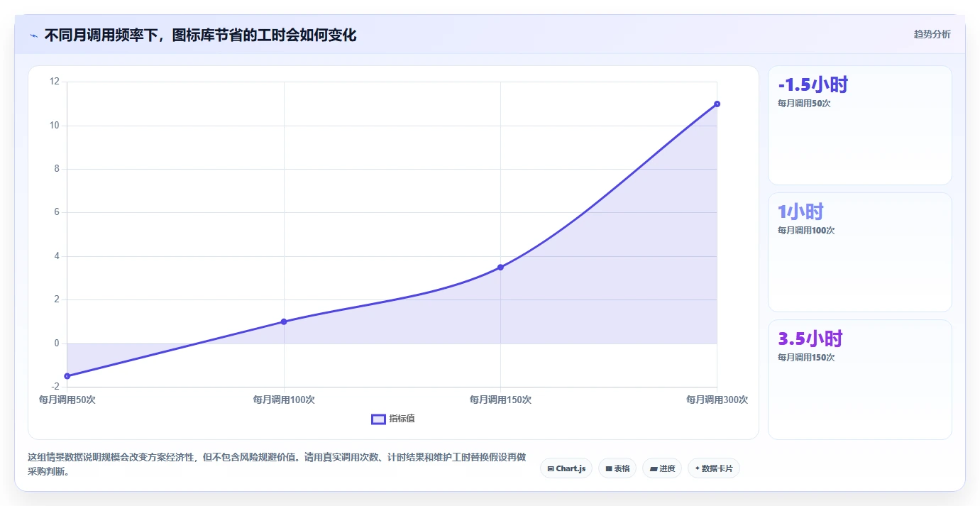The width and height of the screenshot is (980, 506).
Task: Click the data point for 每月调用100次
Action: (284, 321)
